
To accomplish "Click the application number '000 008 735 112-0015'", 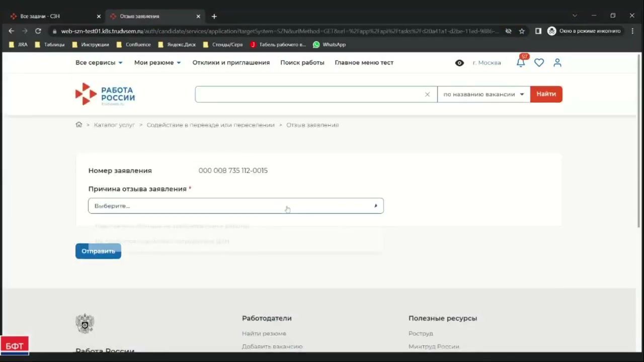I will coord(233,170).
